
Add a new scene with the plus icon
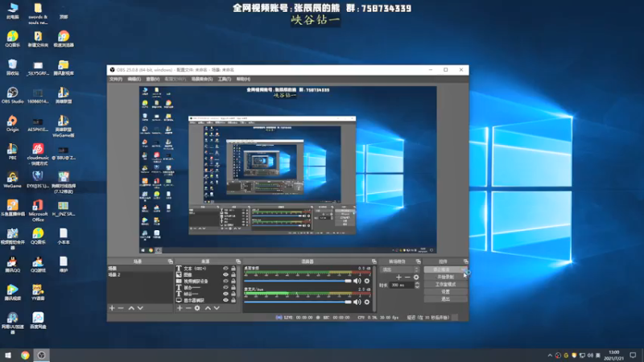(112, 308)
